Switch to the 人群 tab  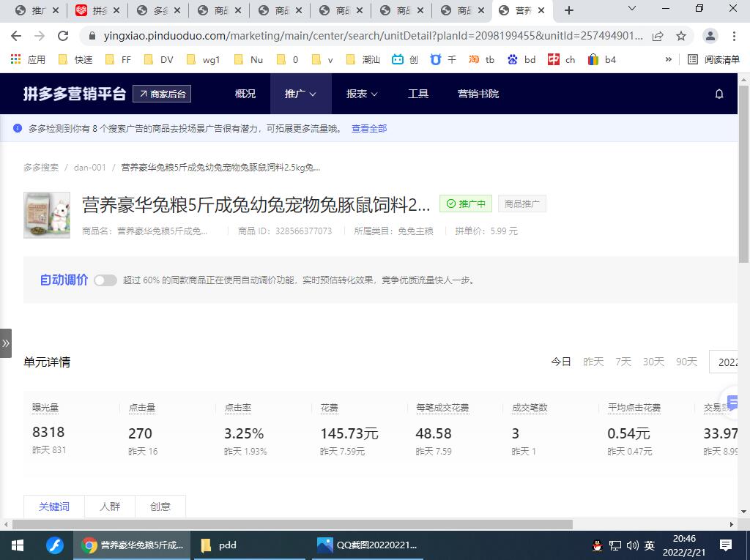click(x=110, y=507)
